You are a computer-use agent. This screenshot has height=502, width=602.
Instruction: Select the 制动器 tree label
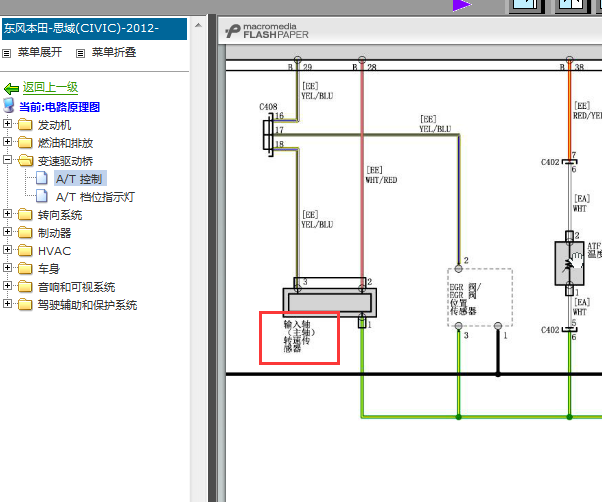coord(54,233)
